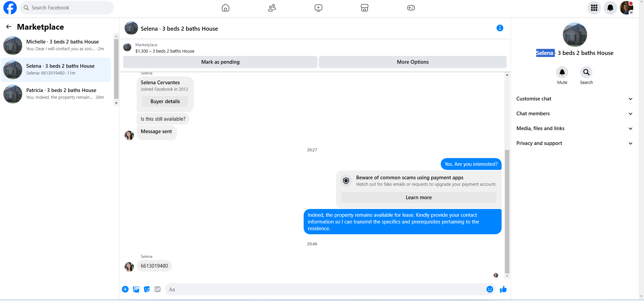
Task: Open the Facebook logo home link
Action: coord(10,8)
